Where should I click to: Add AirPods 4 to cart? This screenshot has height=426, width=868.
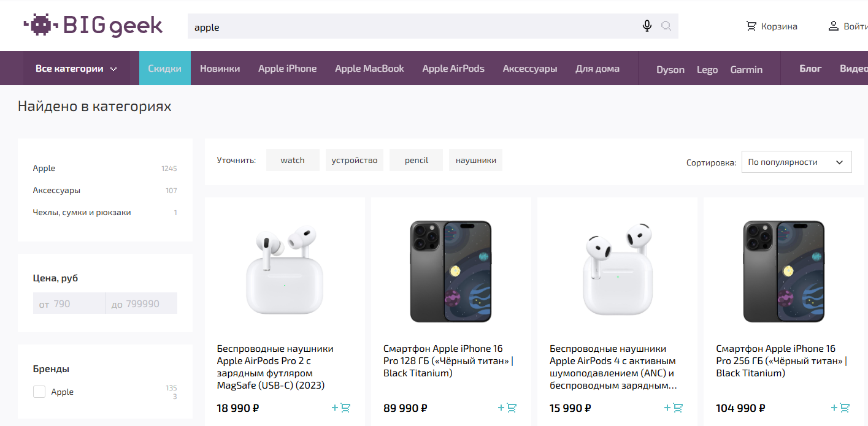tap(674, 408)
